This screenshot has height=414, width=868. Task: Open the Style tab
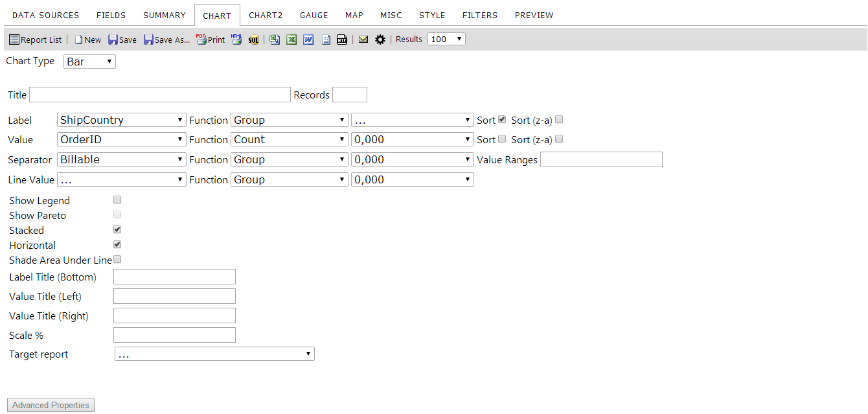pyautogui.click(x=432, y=15)
